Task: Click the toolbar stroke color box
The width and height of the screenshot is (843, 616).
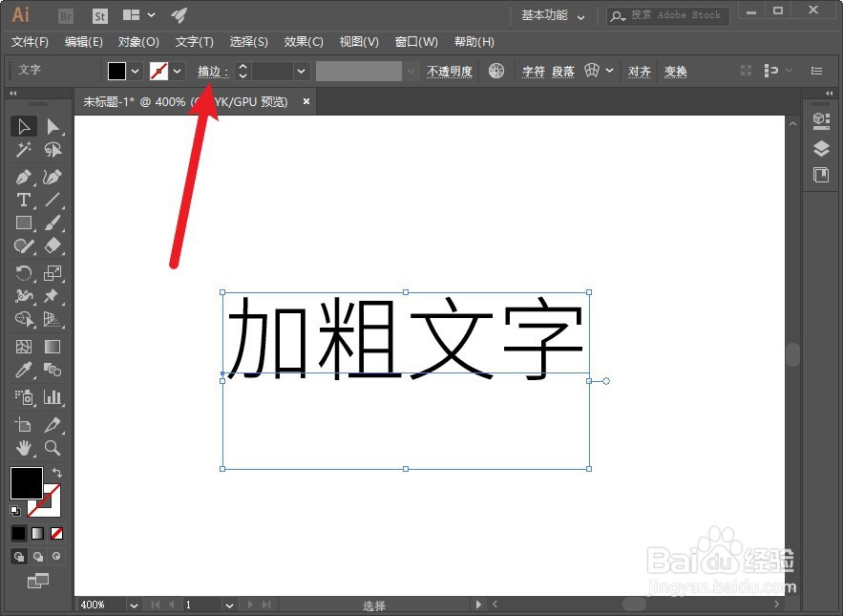Action: point(52,507)
